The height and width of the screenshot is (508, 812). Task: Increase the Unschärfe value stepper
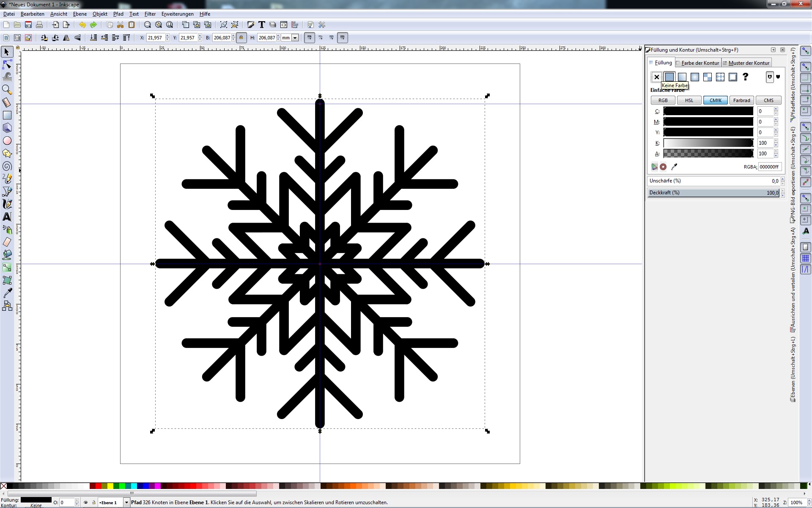(x=782, y=179)
